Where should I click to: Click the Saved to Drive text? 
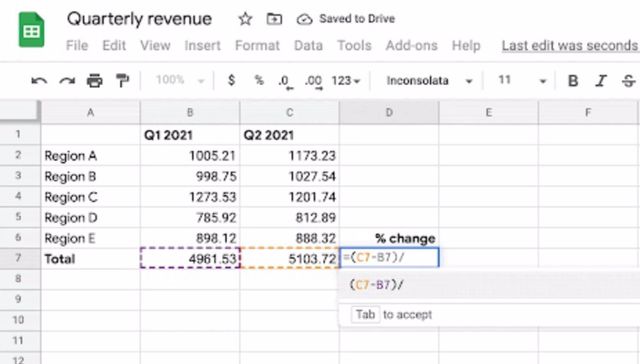(357, 19)
